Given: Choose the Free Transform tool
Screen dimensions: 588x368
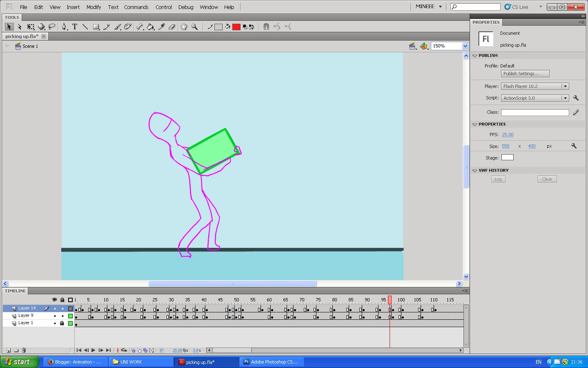Looking at the screenshot, I should (31, 27).
